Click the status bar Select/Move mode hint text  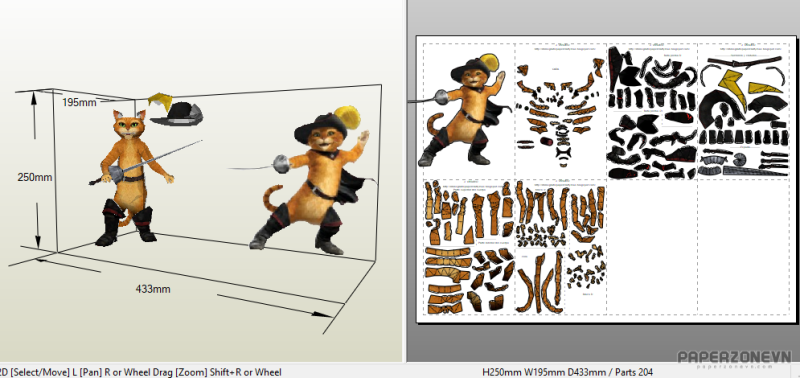point(140,372)
